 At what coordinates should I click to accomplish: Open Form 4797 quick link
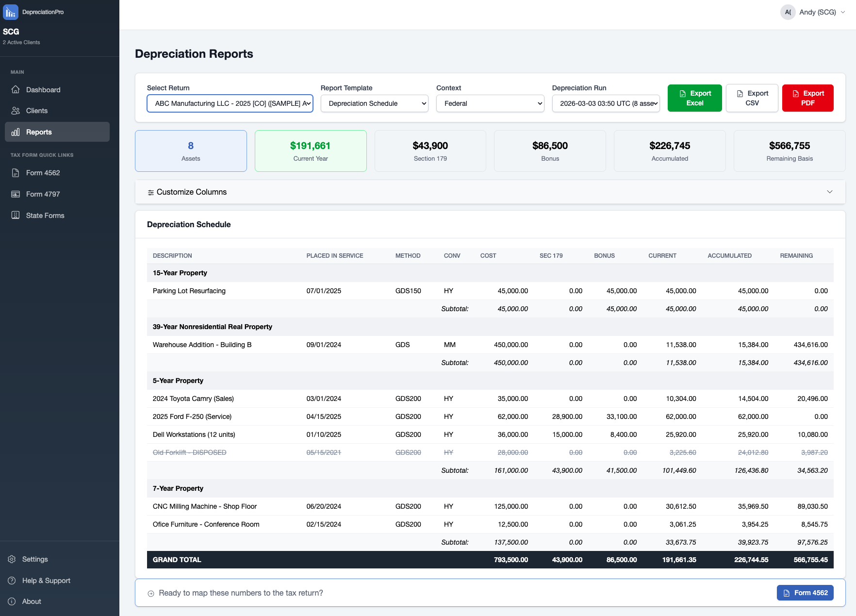click(x=57, y=194)
